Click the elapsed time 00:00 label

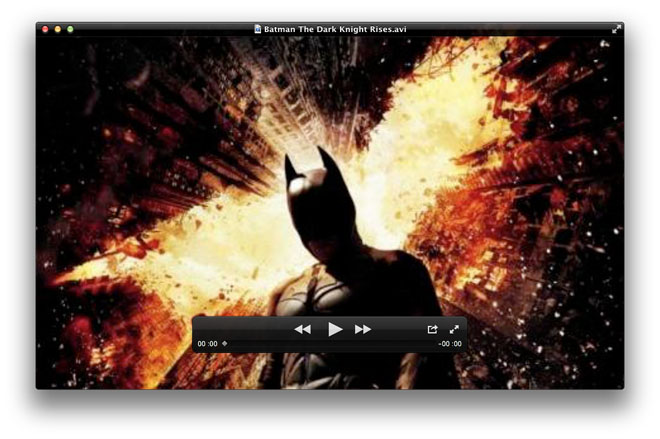tap(208, 343)
